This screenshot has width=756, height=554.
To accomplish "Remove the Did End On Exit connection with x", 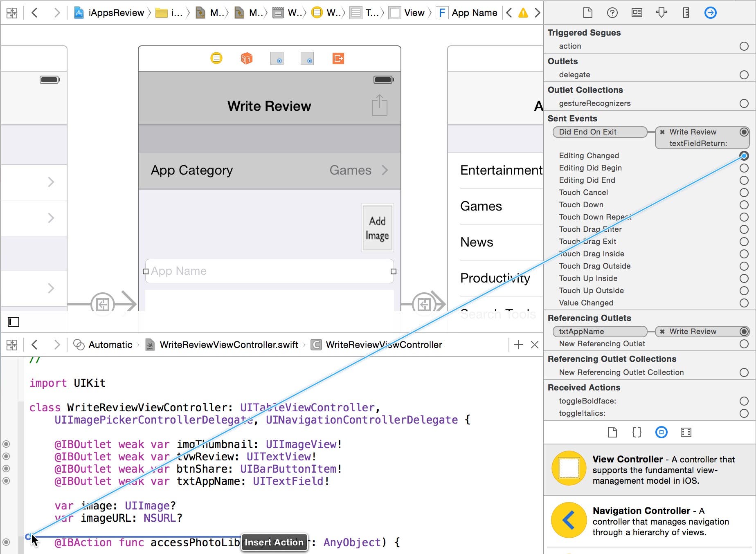I will [662, 132].
